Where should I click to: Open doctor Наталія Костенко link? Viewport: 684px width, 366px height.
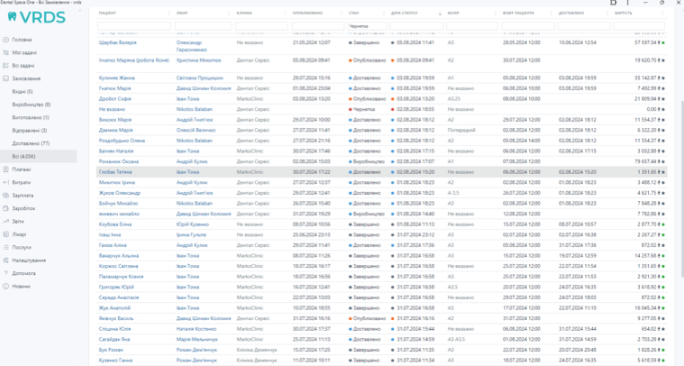pyautogui.click(x=196, y=329)
